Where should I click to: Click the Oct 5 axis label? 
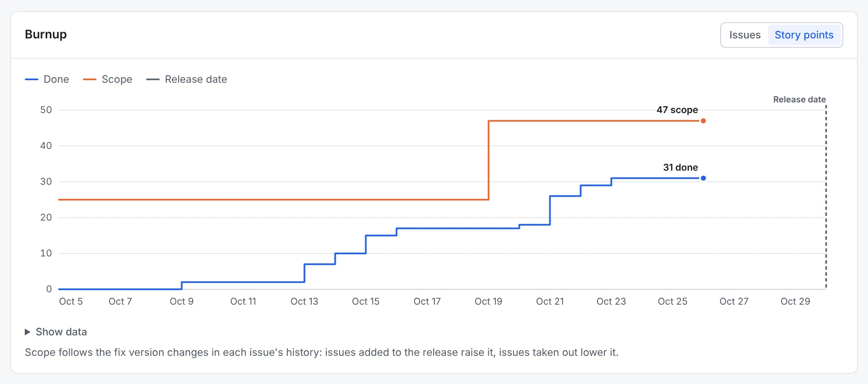pos(71,301)
